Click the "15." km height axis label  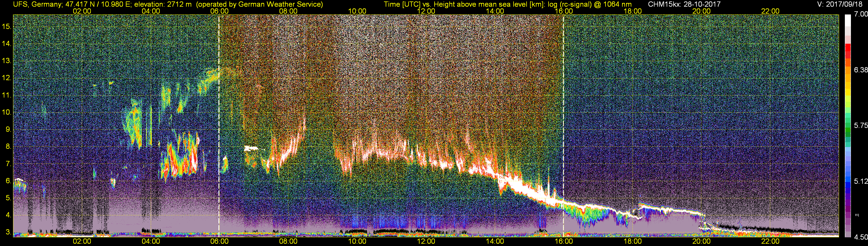click(6, 27)
